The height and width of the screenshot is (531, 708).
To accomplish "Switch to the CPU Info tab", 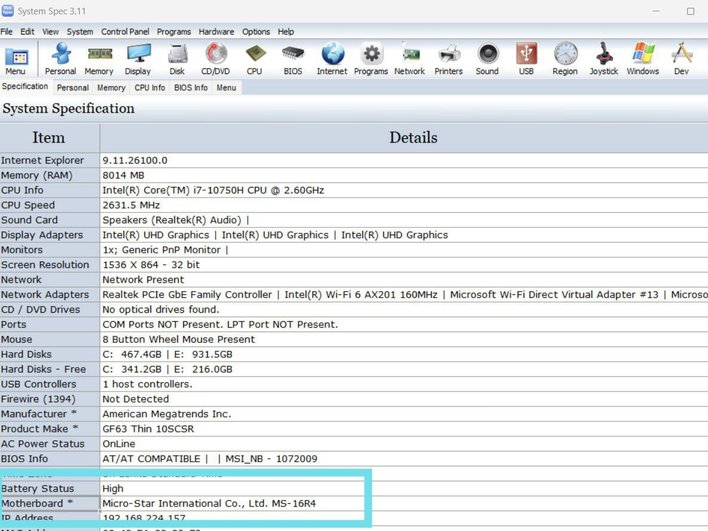I will (150, 88).
